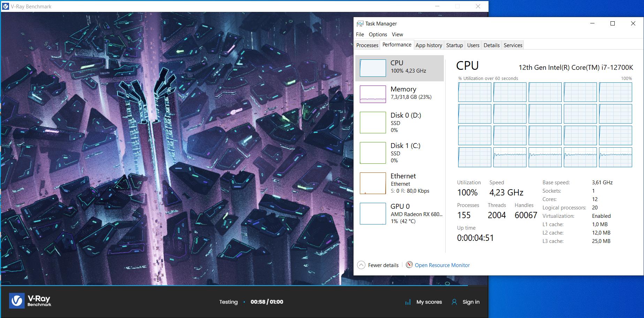
Task: Collapse view with Fewer details arrow
Action: click(361, 265)
